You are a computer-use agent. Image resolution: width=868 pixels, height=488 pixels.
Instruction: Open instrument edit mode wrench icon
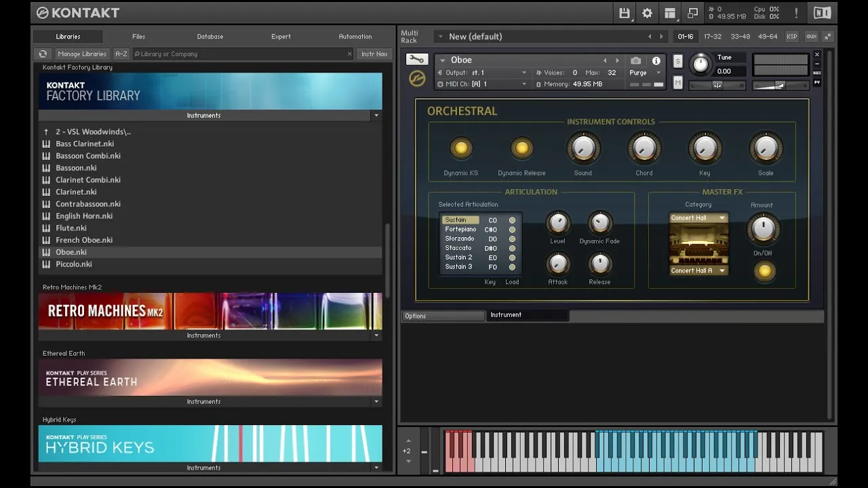(417, 60)
